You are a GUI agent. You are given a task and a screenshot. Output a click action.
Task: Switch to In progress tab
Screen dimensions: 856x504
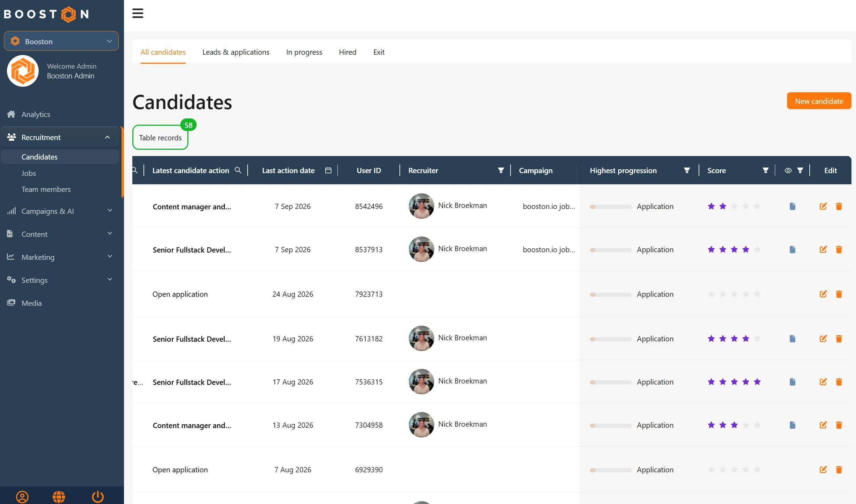click(x=304, y=52)
